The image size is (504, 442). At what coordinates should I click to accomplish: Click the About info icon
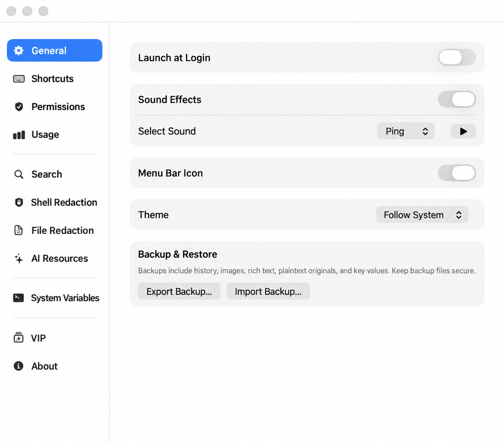pos(18,366)
